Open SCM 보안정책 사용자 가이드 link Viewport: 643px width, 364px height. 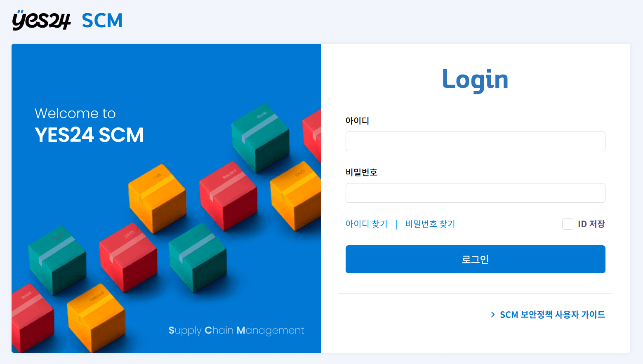(552, 315)
